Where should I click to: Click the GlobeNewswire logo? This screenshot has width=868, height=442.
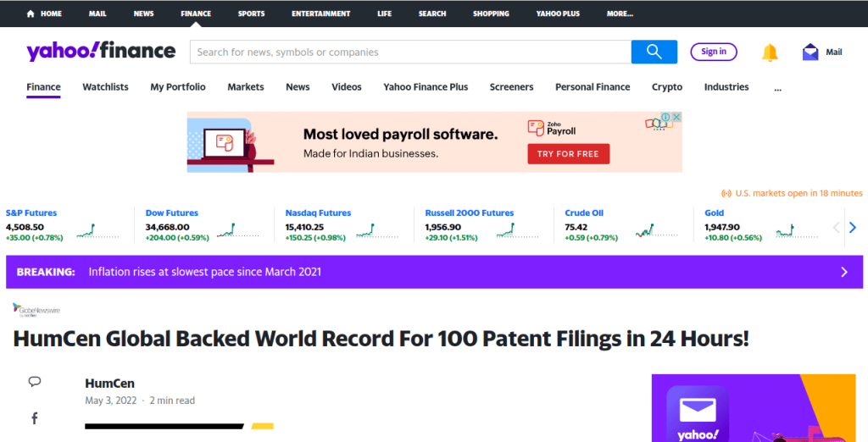(x=36, y=310)
